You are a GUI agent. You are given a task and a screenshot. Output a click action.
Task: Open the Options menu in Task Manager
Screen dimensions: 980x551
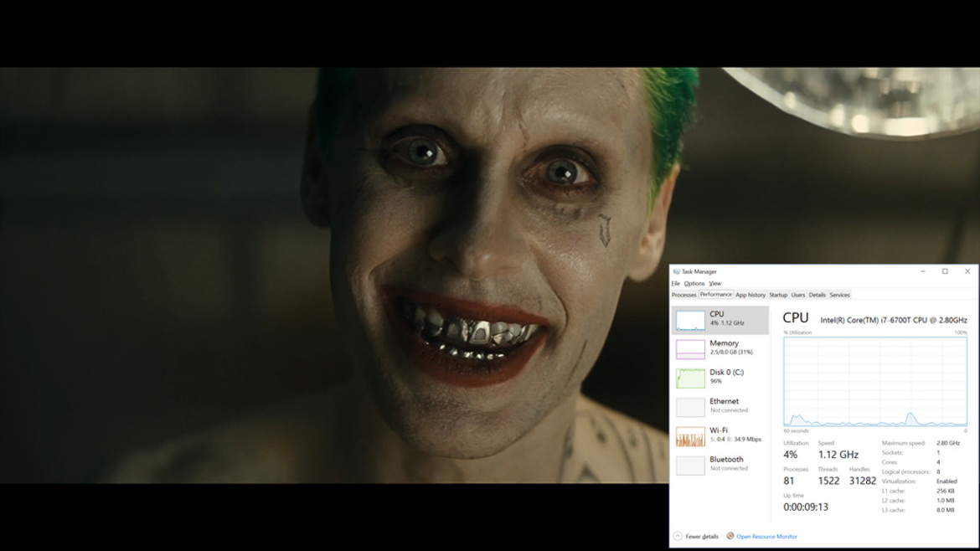[694, 284]
